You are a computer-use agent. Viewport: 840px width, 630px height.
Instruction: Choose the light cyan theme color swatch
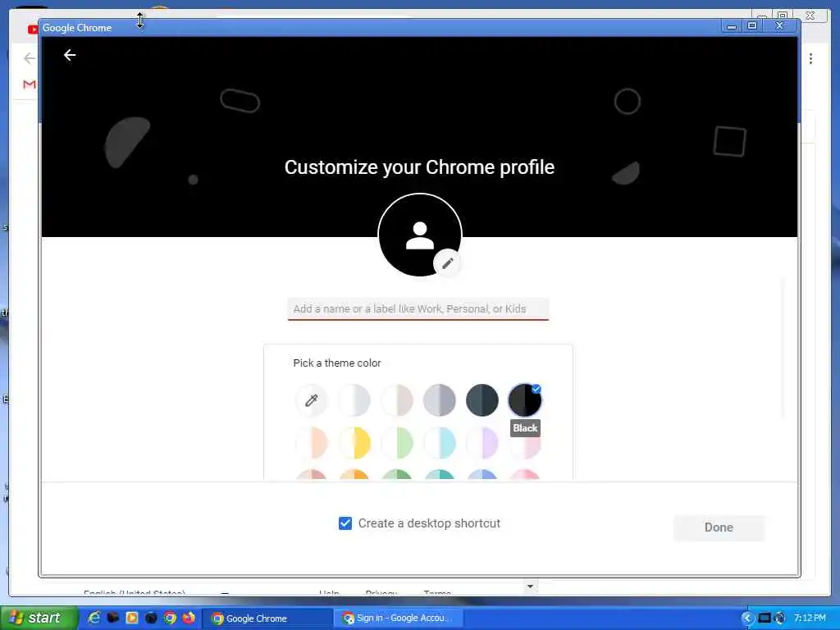[440, 443]
